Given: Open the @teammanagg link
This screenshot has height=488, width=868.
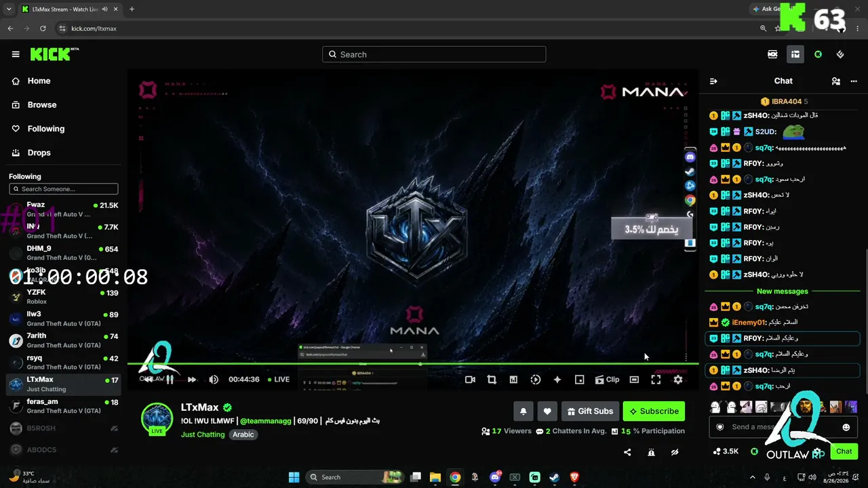Looking at the screenshot, I should [x=265, y=421].
